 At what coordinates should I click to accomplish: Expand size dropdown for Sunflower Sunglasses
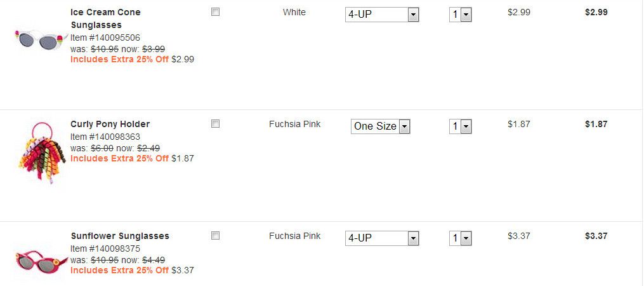pyautogui.click(x=382, y=238)
